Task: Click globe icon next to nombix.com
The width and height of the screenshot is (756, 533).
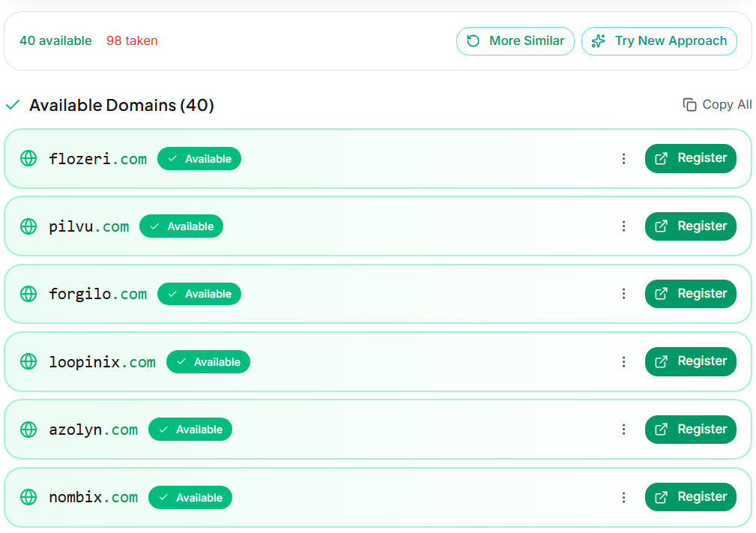Action: [28, 497]
